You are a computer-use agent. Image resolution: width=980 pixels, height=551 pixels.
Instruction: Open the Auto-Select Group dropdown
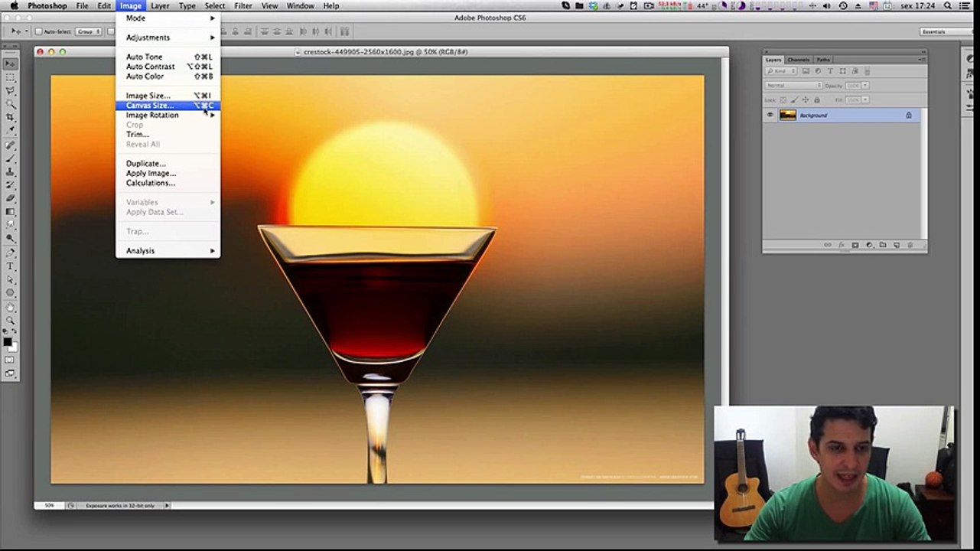(x=89, y=31)
